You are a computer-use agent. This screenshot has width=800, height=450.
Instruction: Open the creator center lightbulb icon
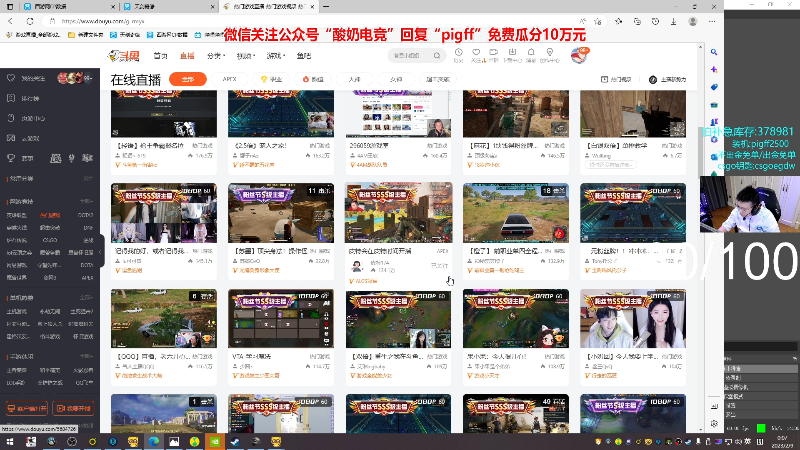point(549,52)
